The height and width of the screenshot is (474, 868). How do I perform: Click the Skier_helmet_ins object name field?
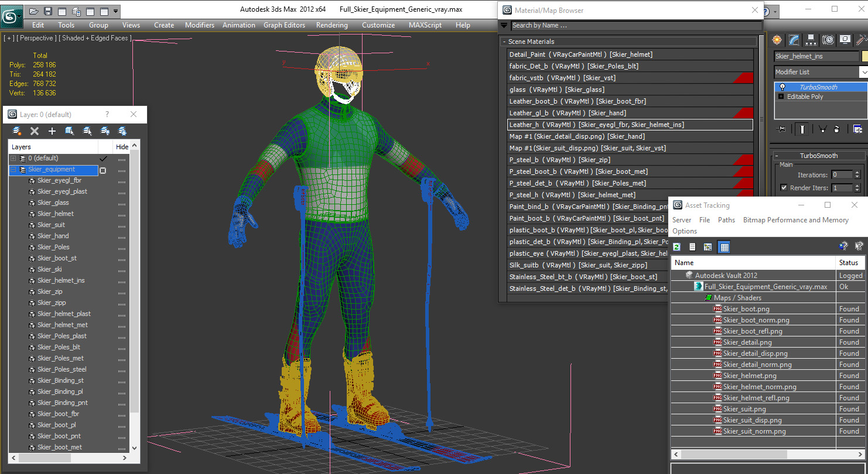[816, 56]
